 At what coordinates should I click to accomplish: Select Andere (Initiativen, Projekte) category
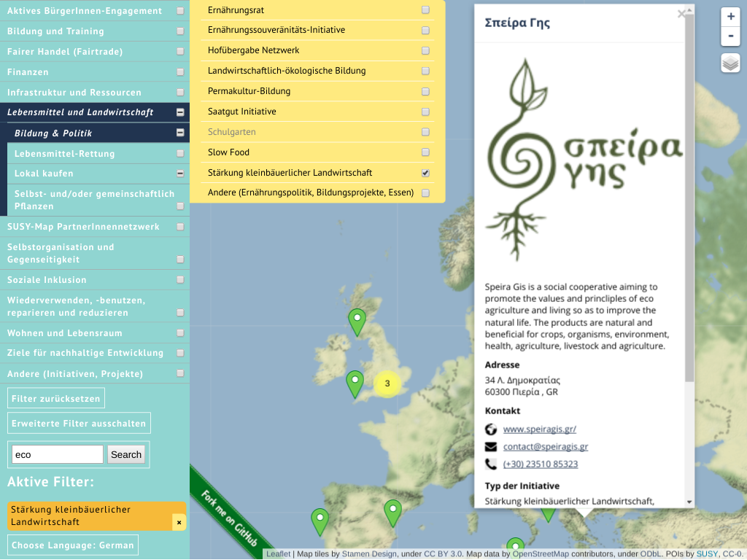pyautogui.click(x=95, y=373)
